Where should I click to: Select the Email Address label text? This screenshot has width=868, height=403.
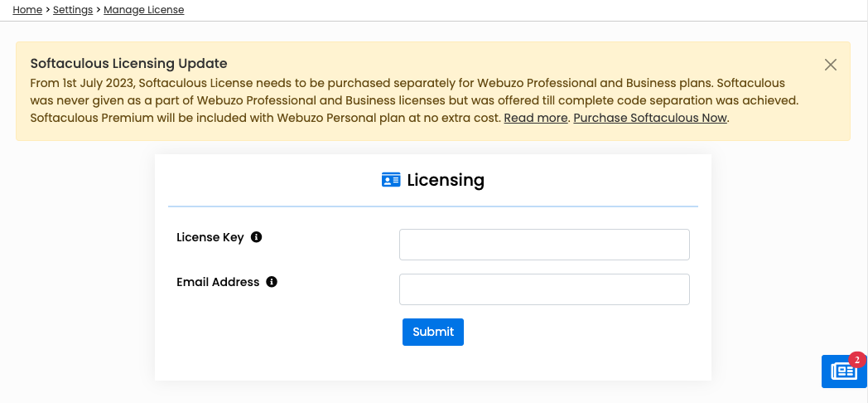pos(218,282)
